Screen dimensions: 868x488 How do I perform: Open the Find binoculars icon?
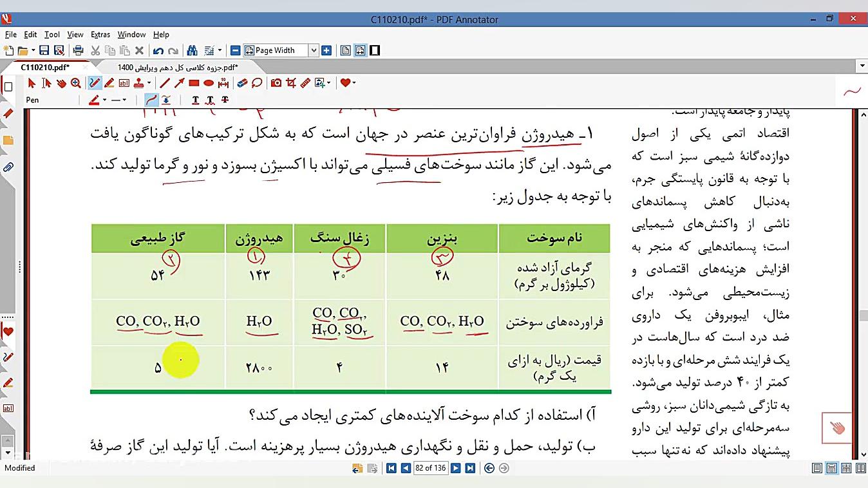pyautogui.click(x=192, y=50)
